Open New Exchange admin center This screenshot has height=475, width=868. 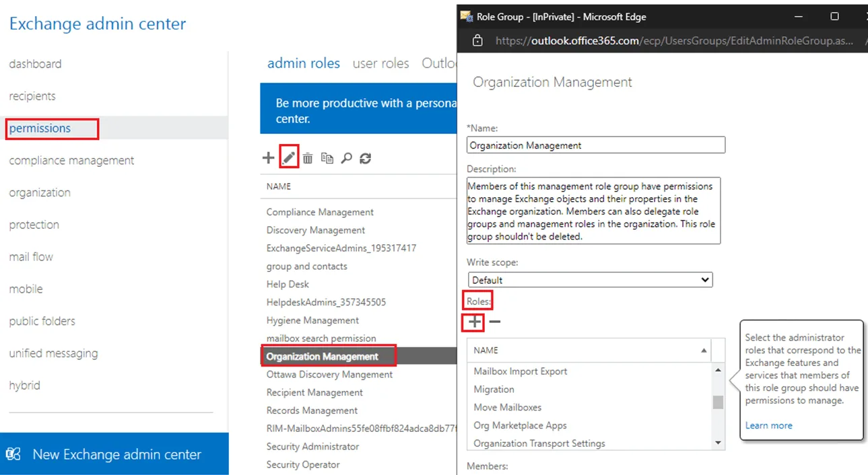point(116,454)
